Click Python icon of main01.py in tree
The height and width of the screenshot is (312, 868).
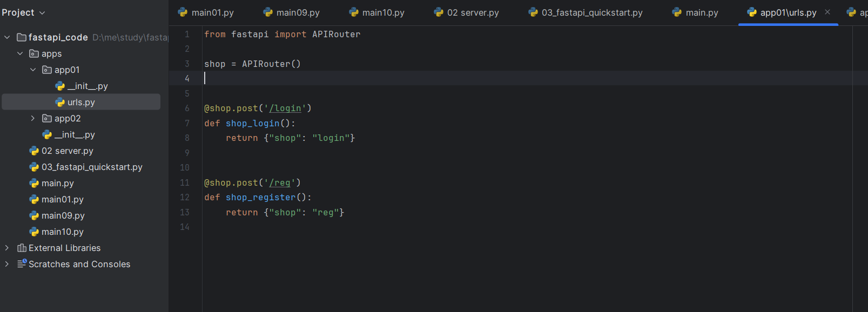[x=34, y=199]
